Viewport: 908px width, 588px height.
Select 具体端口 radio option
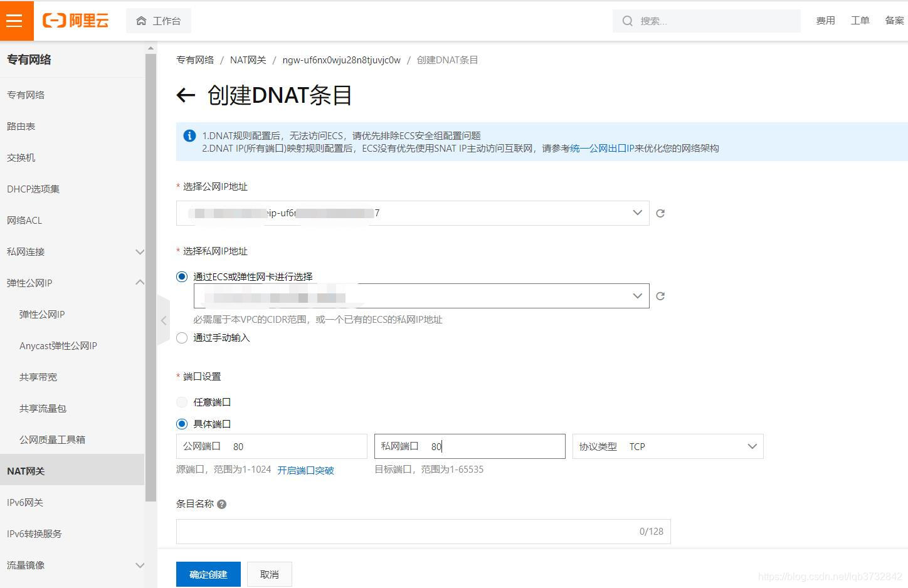tap(182, 424)
